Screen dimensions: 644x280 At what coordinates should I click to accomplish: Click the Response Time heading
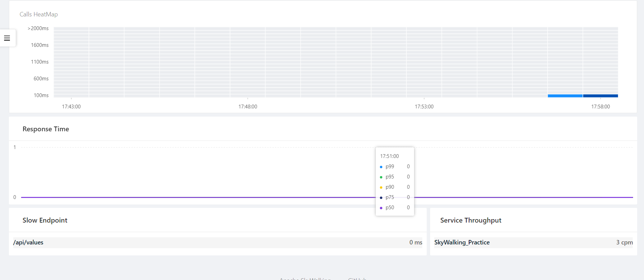[46, 129]
